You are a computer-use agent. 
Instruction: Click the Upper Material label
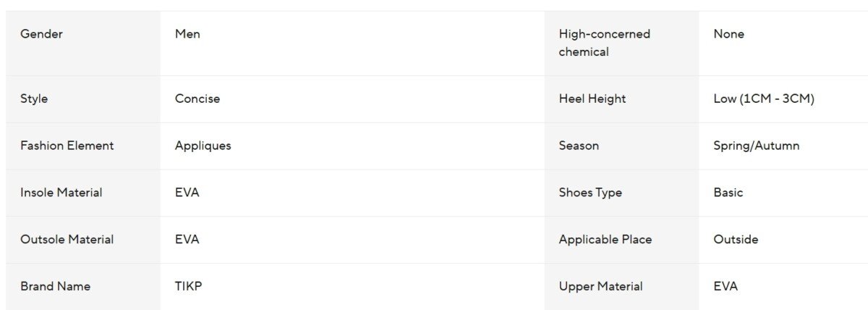600,286
